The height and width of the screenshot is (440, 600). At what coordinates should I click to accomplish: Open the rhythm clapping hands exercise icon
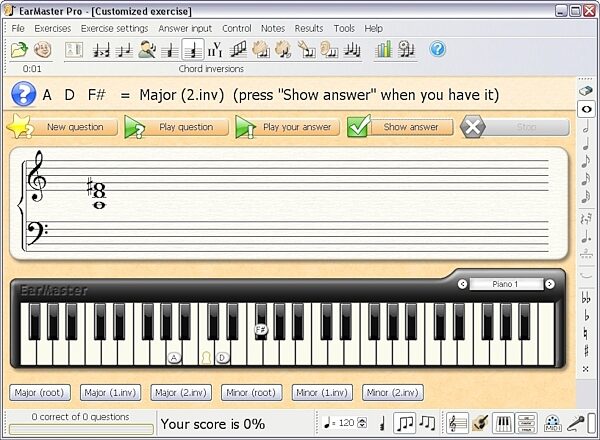point(261,50)
